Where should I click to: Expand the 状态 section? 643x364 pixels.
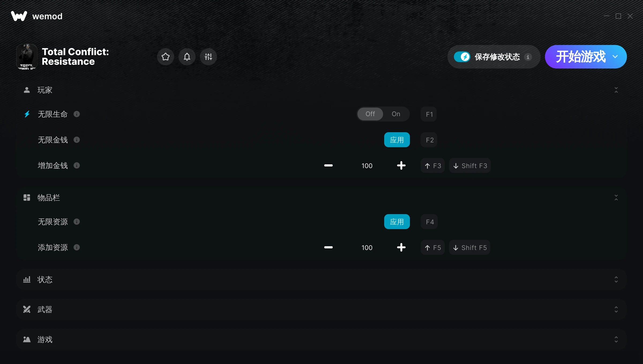tap(322, 279)
